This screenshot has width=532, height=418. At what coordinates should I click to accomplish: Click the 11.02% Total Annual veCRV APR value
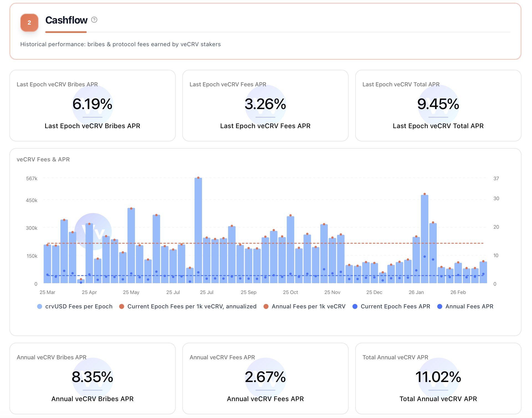click(x=438, y=377)
